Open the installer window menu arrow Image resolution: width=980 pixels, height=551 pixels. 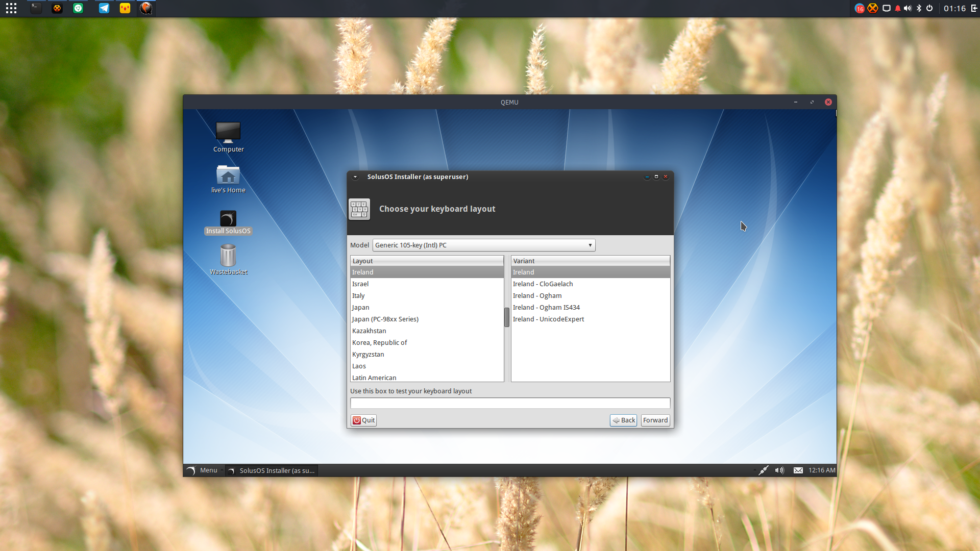click(355, 177)
